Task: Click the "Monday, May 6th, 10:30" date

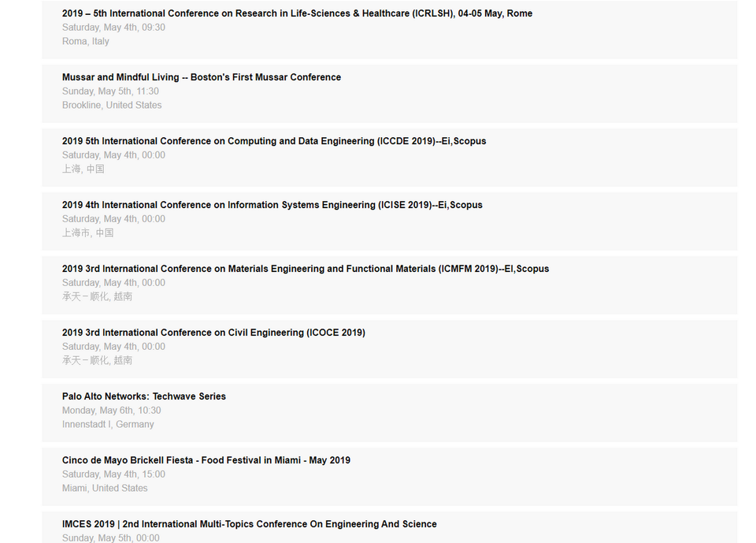Action: click(x=112, y=411)
